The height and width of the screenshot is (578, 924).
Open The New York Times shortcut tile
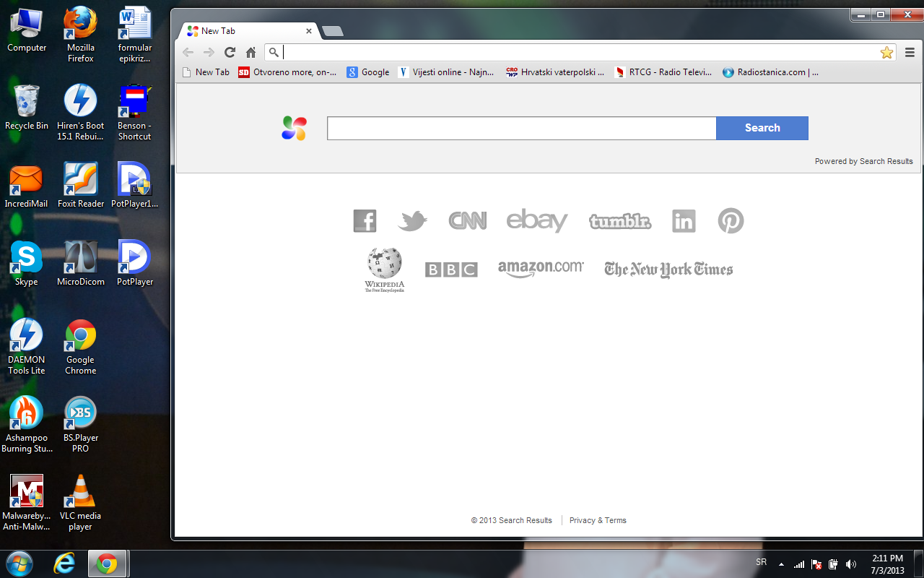(x=668, y=269)
